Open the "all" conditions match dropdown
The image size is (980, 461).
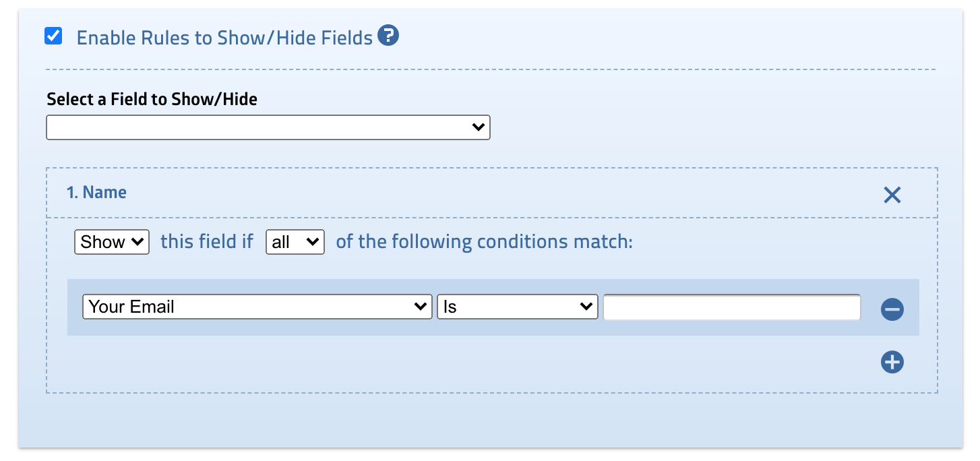pos(295,242)
